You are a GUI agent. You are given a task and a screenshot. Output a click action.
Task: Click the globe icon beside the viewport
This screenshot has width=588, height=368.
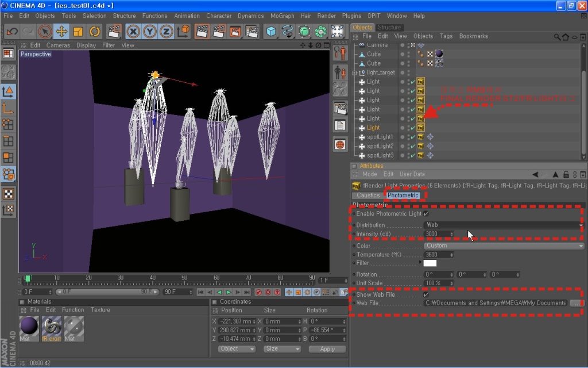coord(340,144)
